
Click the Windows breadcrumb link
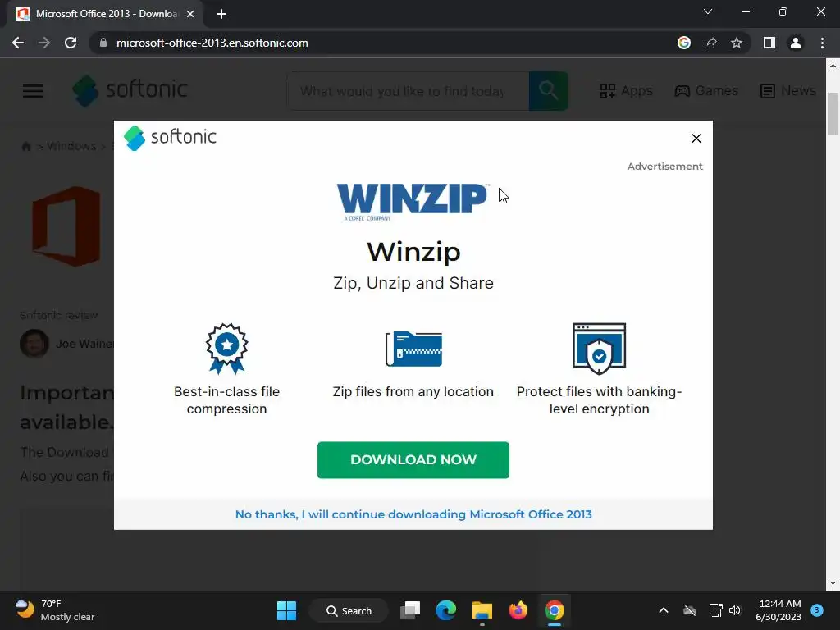[x=71, y=146]
